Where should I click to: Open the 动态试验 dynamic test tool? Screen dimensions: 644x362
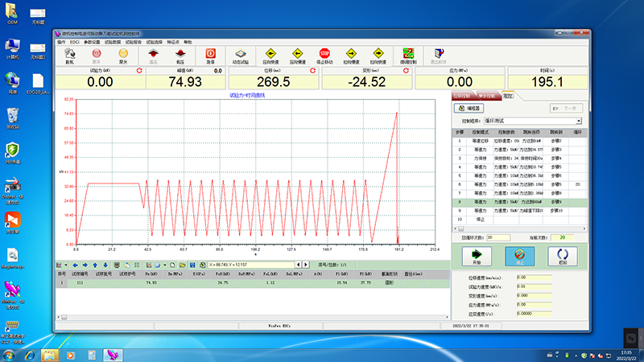pyautogui.click(x=240, y=55)
